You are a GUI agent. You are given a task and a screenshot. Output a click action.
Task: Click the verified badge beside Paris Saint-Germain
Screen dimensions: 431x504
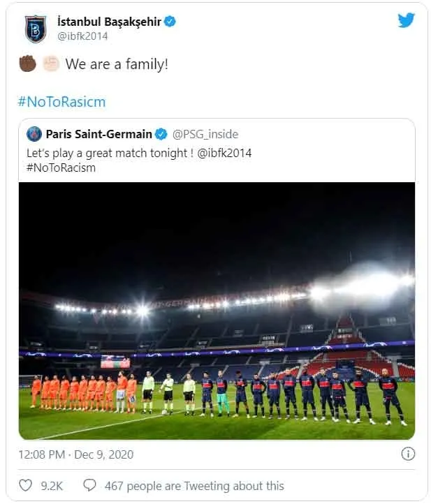click(x=161, y=134)
